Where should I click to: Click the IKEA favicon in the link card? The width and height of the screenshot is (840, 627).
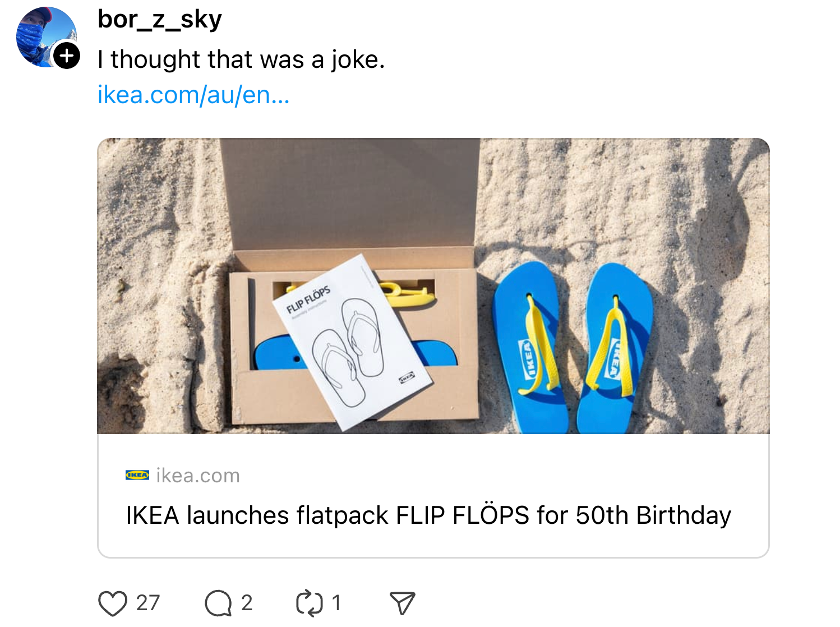[x=137, y=476]
